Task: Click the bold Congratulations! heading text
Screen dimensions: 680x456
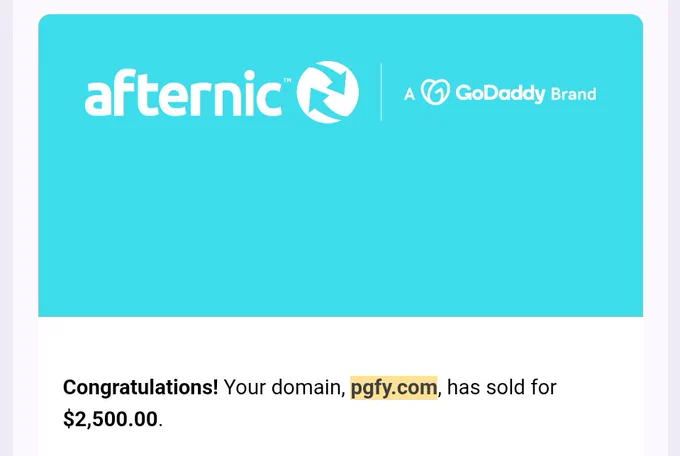Action: click(141, 387)
